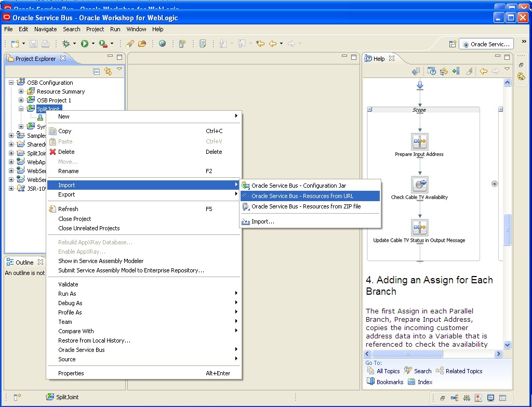Click the Back navigation arrow in main toolbar

point(273,44)
